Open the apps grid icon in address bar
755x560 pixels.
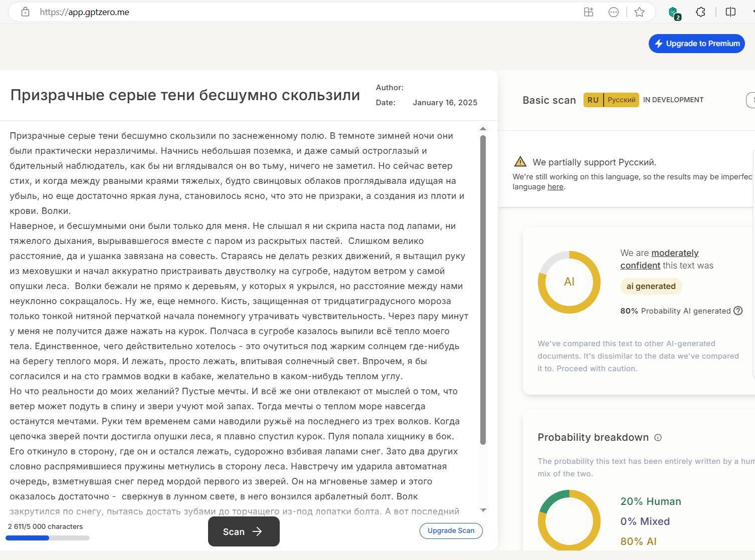point(589,12)
